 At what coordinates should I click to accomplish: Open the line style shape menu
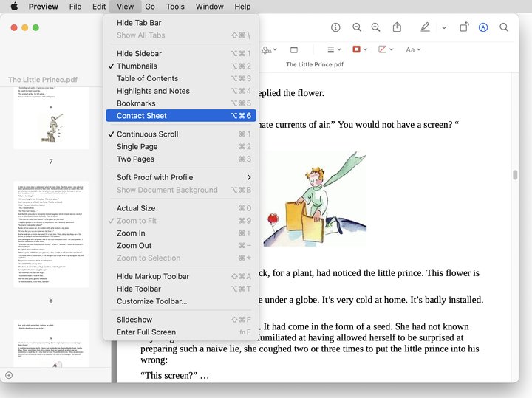[x=334, y=49]
